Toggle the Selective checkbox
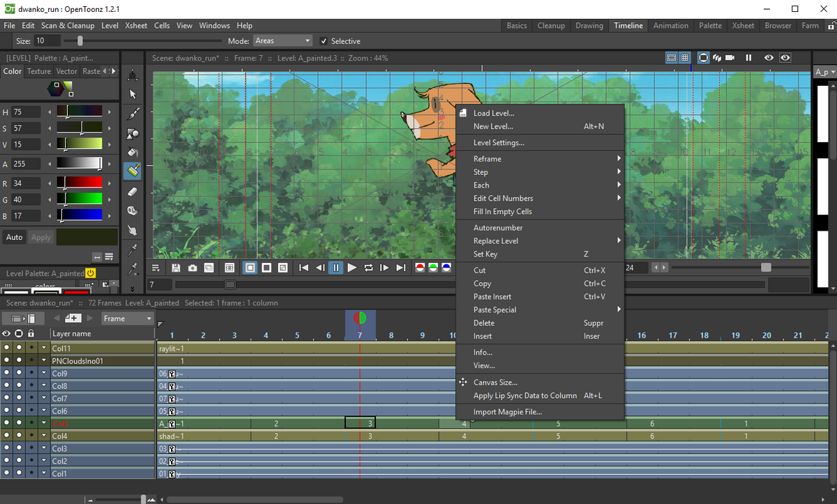This screenshot has height=504, width=837. (x=324, y=41)
